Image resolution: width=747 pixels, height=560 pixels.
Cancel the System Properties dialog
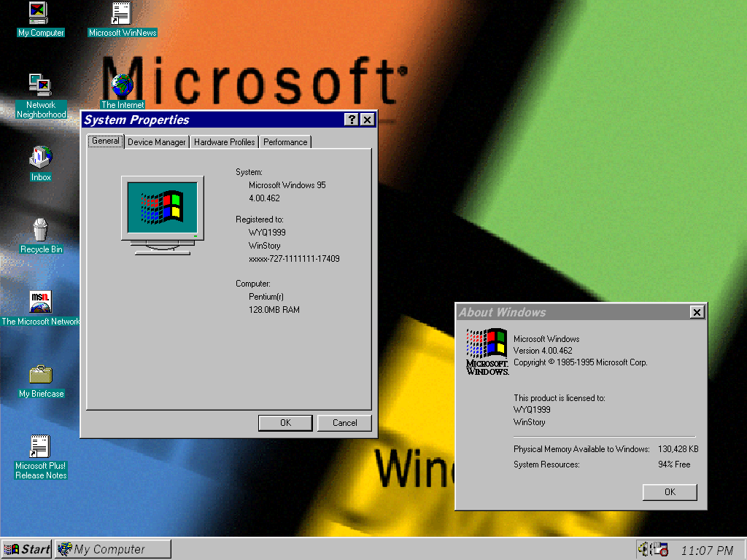[345, 423]
